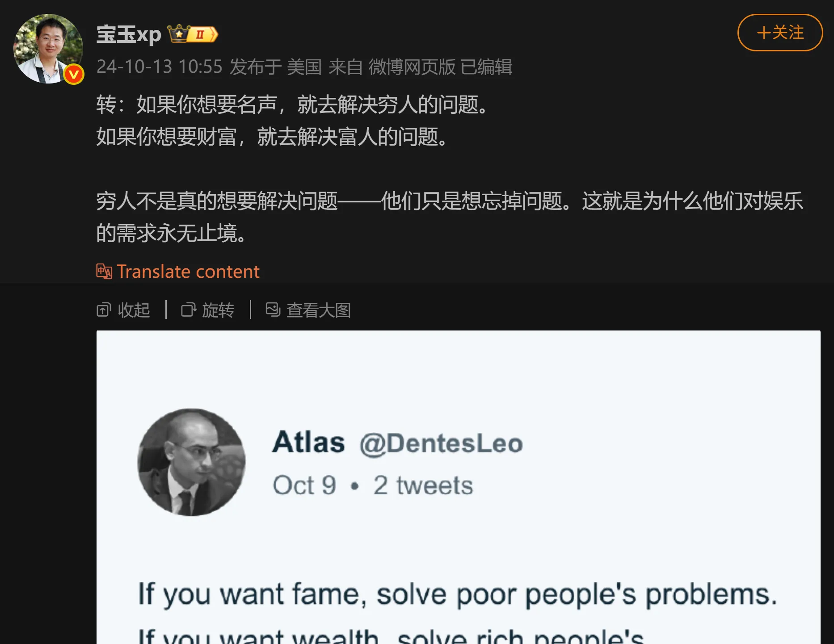Collapse the image with 收起

coord(134,310)
